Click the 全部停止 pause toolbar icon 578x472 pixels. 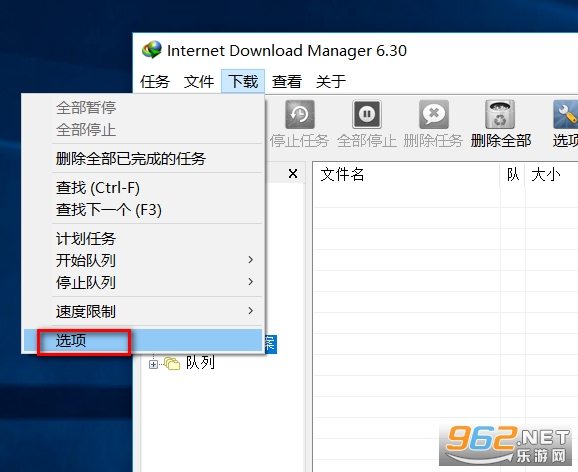[367, 114]
